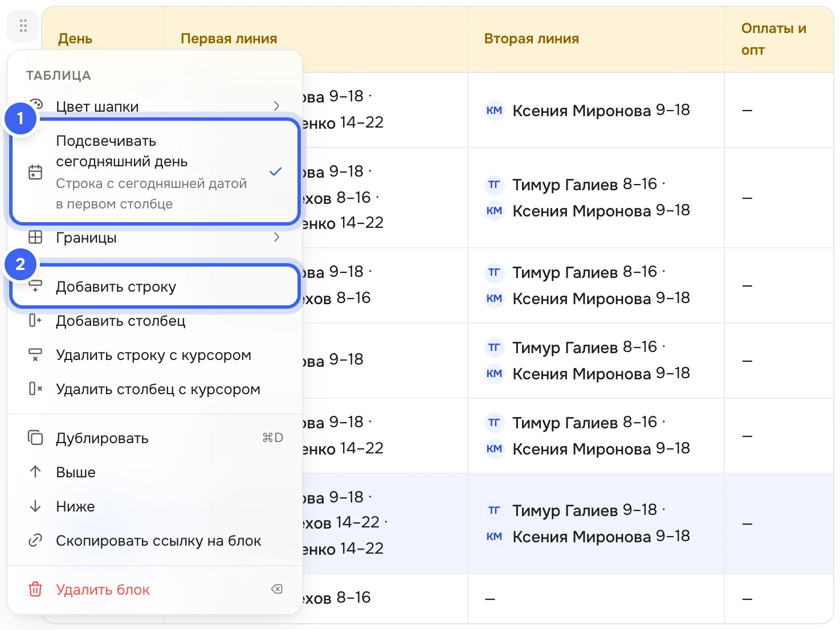
Task: Open the Цвет шапки menu entry
Action: (x=155, y=107)
